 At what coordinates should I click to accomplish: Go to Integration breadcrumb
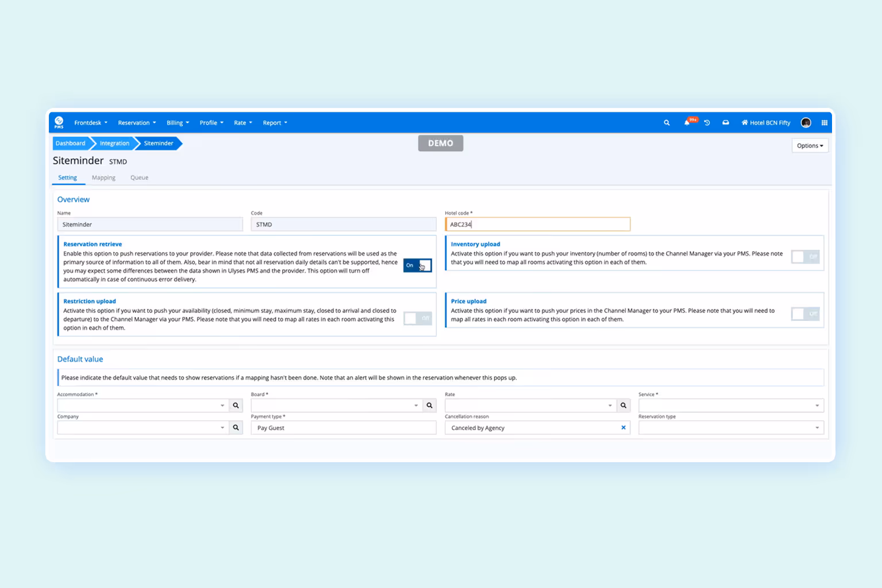pos(114,144)
